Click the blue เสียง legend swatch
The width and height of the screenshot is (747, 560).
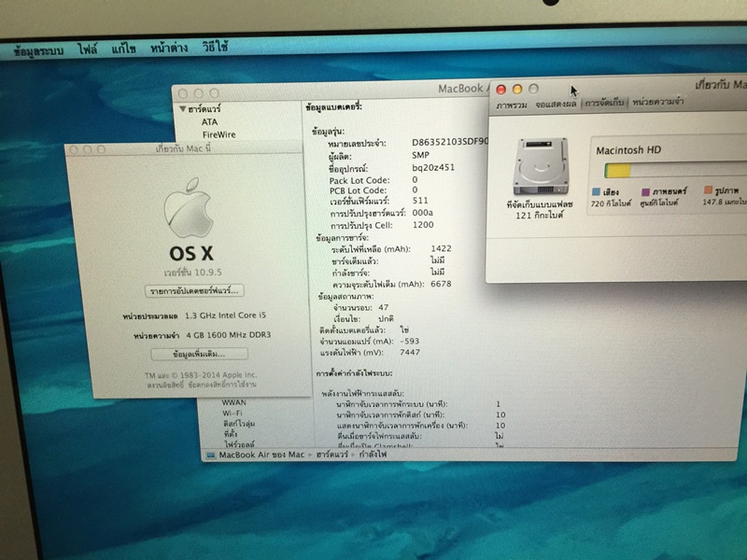[596, 192]
